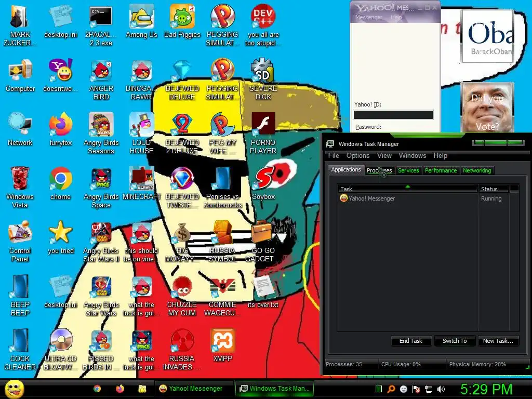The height and width of the screenshot is (399, 532).
Task: Select the 2PACAL 2.3.exe shortcut
Action: (101, 25)
